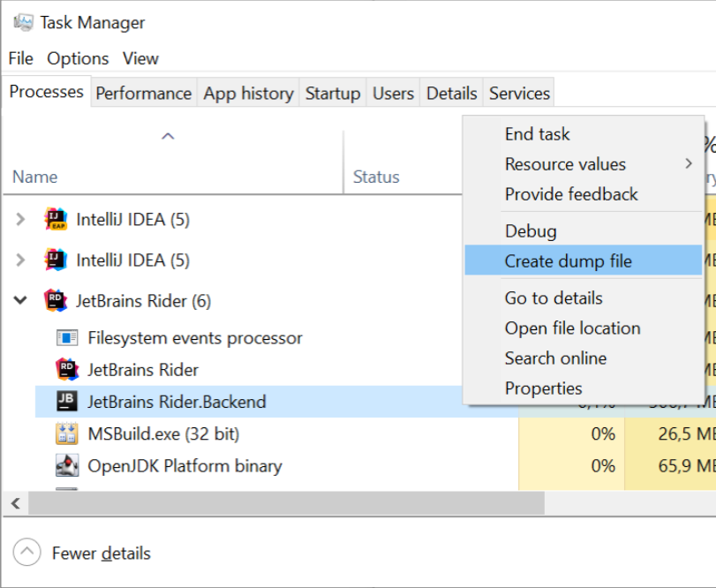Click the Fewer details circle arrow icon
The image size is (716, 588).
point(27,552)
